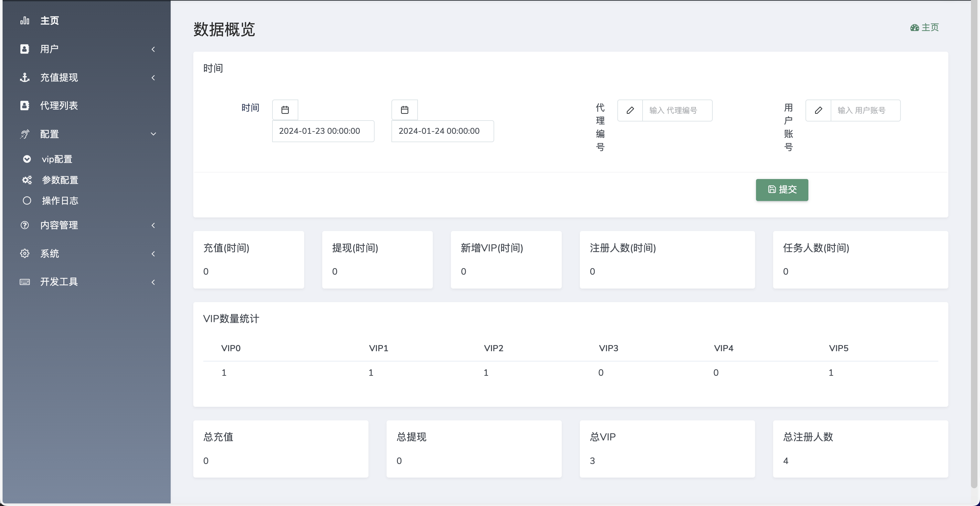Click the end date calendar icon

pos(404,110)
